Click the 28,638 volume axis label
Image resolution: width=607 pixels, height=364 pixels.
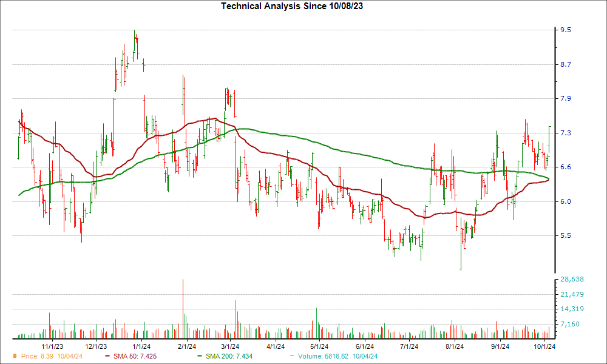572,279
